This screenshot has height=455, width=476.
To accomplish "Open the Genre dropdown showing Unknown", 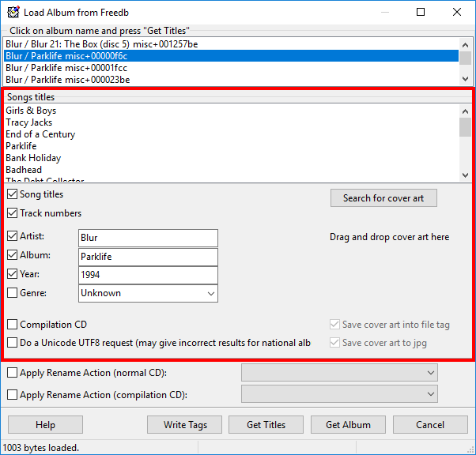I will pyautogui.click(x=148, y=293).
